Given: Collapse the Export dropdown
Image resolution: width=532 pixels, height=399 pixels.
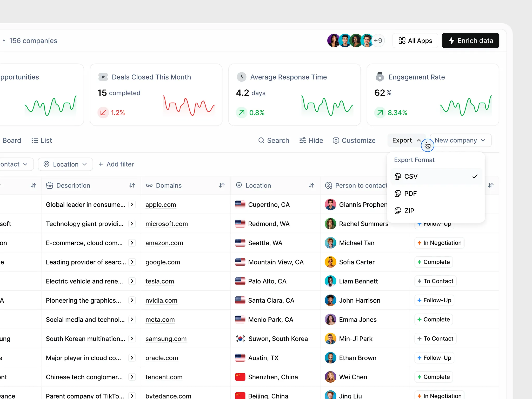Looking at the screenshot, I should click(407, 141).
